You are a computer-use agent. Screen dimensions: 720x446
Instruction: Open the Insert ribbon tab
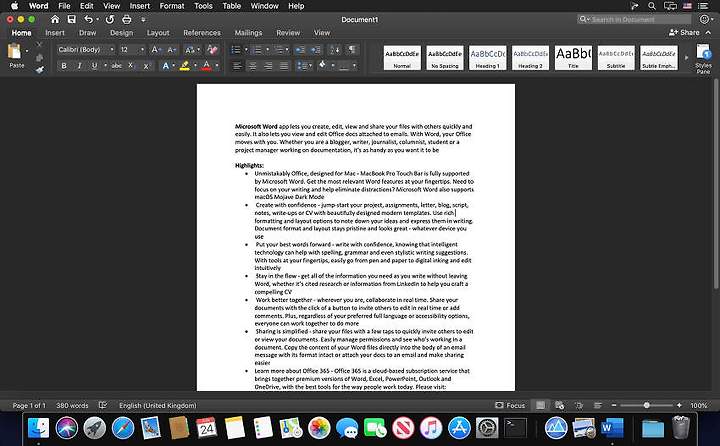[x=55, y=33]
